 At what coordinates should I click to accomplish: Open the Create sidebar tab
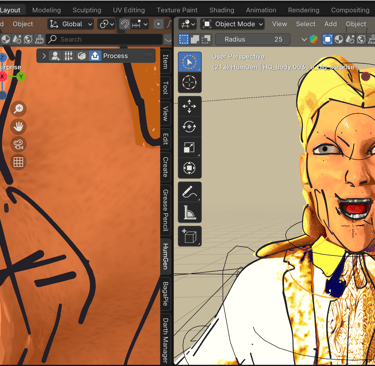(165, 167)
